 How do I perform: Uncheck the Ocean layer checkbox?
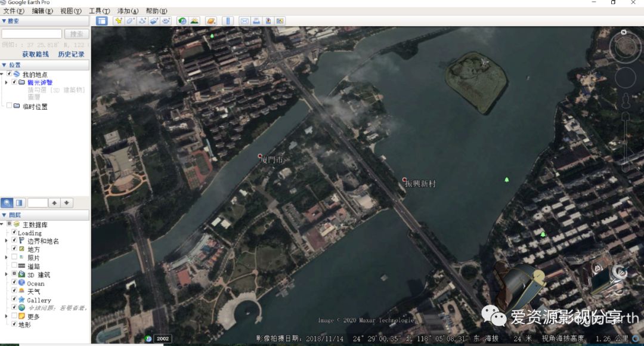tap(14, 283)
